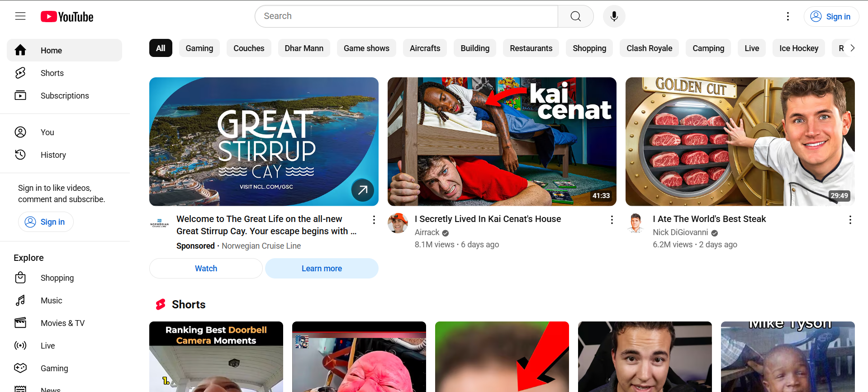Viewport: 868px width, 392px height.
Task: Click the sidebar Sign in button
Action: pyautogui.click(x=46, y=222)
